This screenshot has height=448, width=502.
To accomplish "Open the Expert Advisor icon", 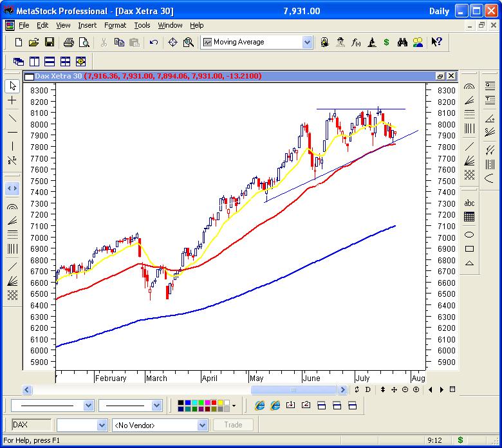I will (x=340, y=42).
